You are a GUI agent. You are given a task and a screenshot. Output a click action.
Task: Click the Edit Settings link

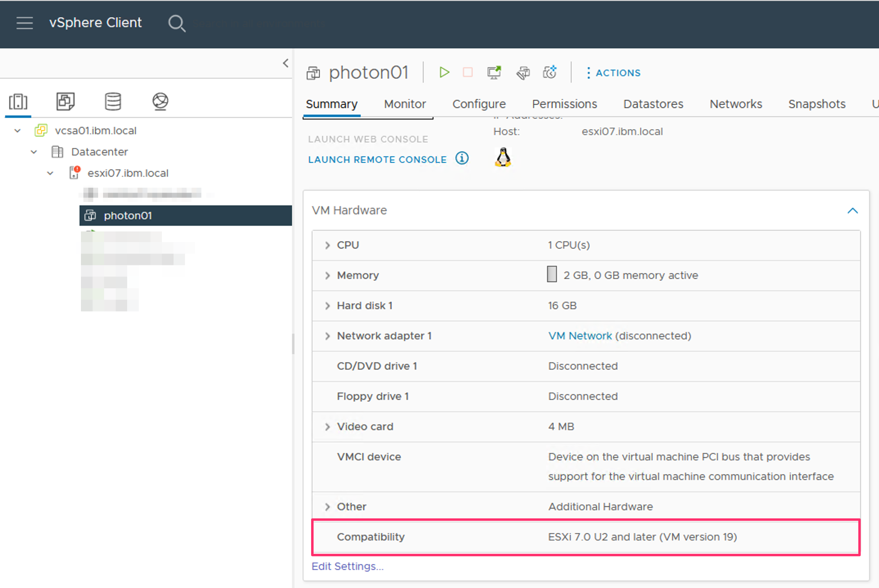click(x=347, y=566)
